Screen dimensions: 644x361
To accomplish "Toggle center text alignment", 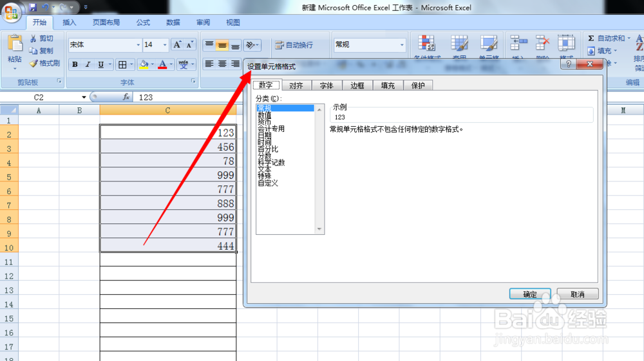I will pyautogui.click(x=222, y=64).
